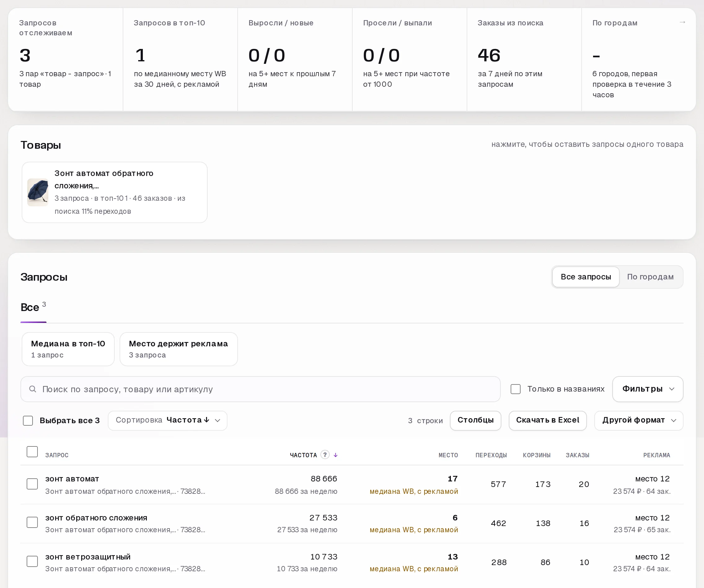The image size is (704, 588).
Task: Click the РЕКЛАМА column header
Action: (x=657, y=455)
